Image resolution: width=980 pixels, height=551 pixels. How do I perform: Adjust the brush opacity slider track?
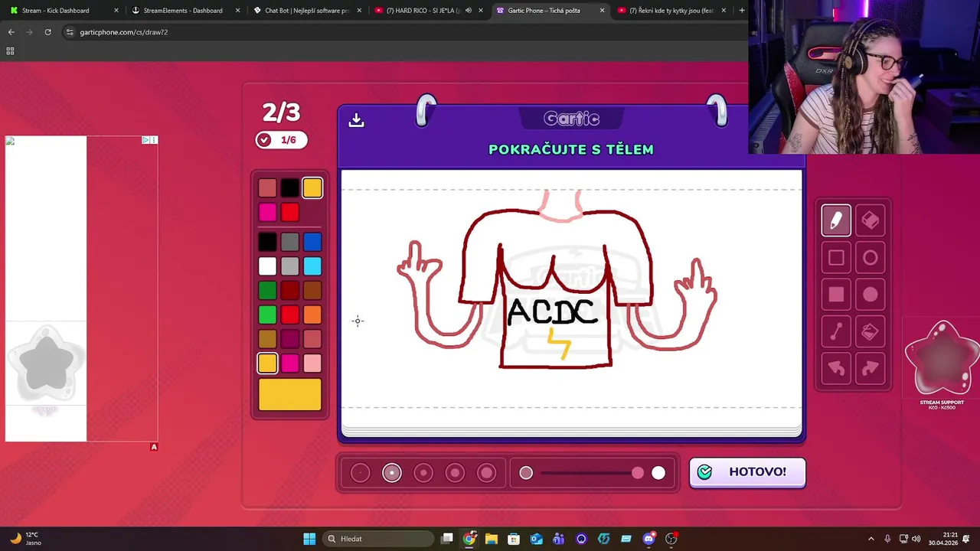pyautogui.click(x=592, y=473)
